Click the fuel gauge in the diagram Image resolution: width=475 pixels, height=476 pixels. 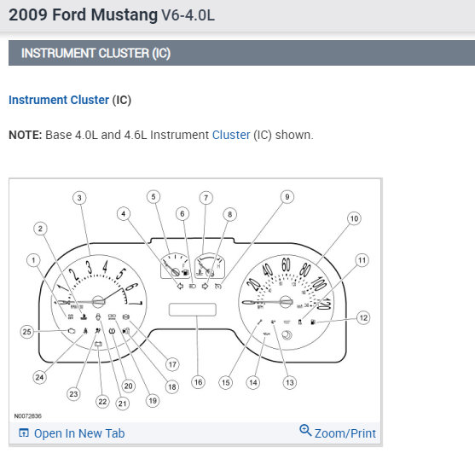[x=175, y=265]
